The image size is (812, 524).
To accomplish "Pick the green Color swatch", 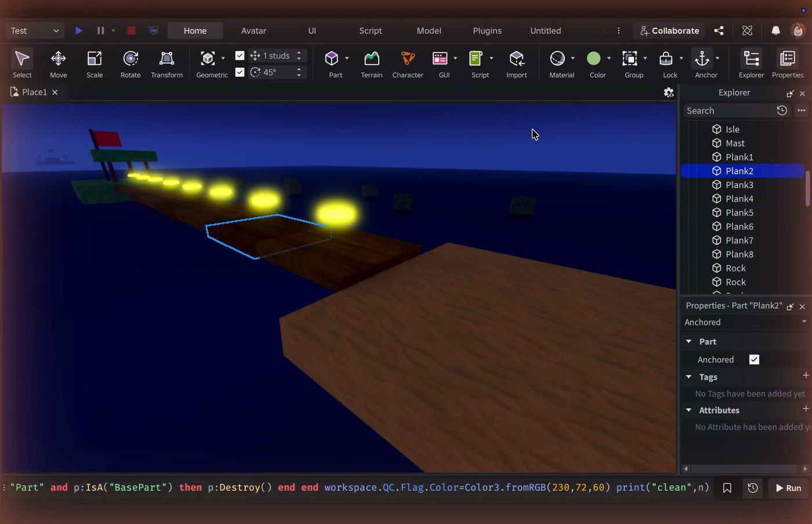I will pos(593,59).
